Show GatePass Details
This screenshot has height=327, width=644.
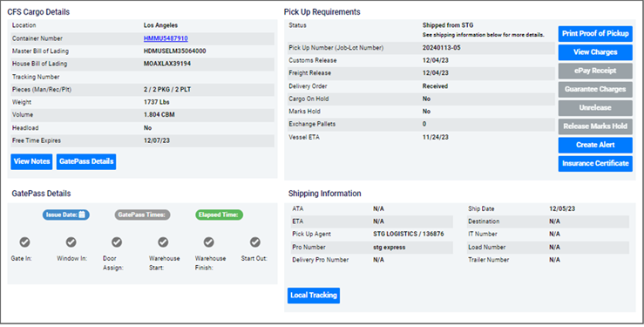tap(86, 161)
